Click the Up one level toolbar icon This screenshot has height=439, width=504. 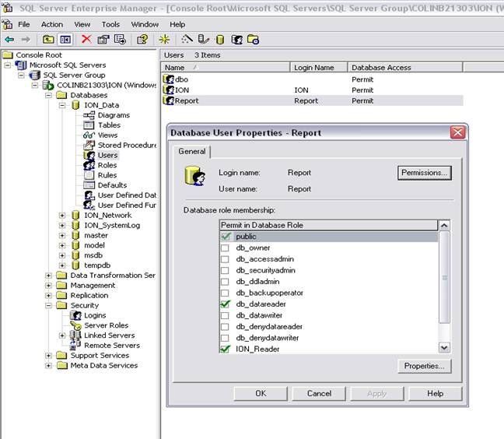pos(48,40)
